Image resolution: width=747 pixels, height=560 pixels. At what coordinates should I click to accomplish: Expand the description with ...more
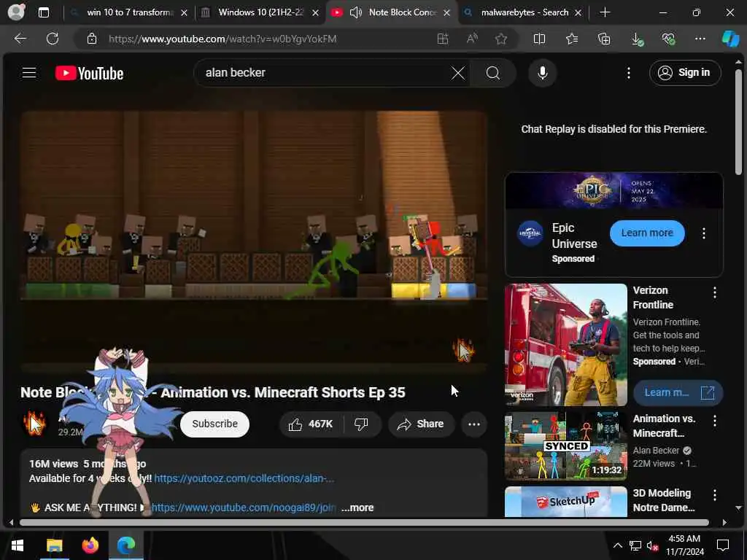(357, 507)
